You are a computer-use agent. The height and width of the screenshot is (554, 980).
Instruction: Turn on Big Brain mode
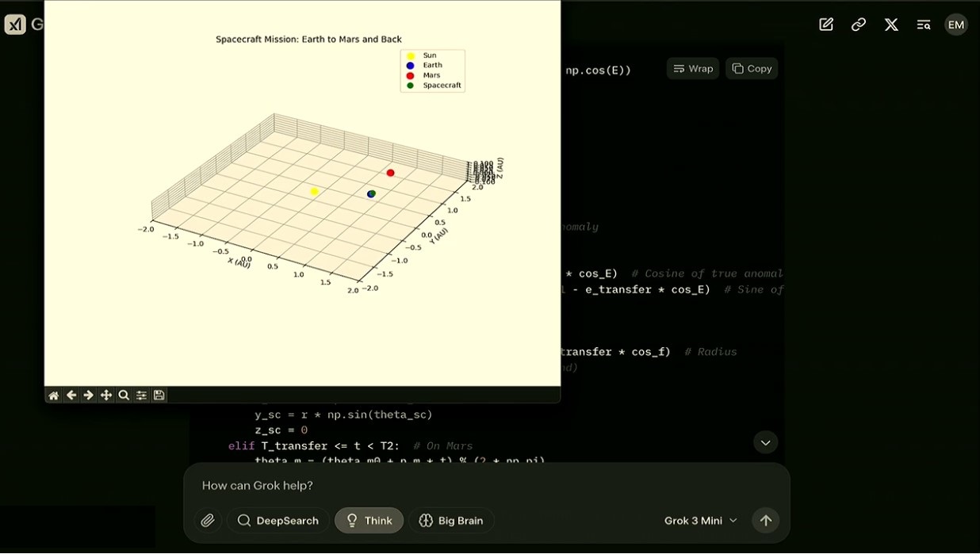pyautogui.click(x=451, y=521)
